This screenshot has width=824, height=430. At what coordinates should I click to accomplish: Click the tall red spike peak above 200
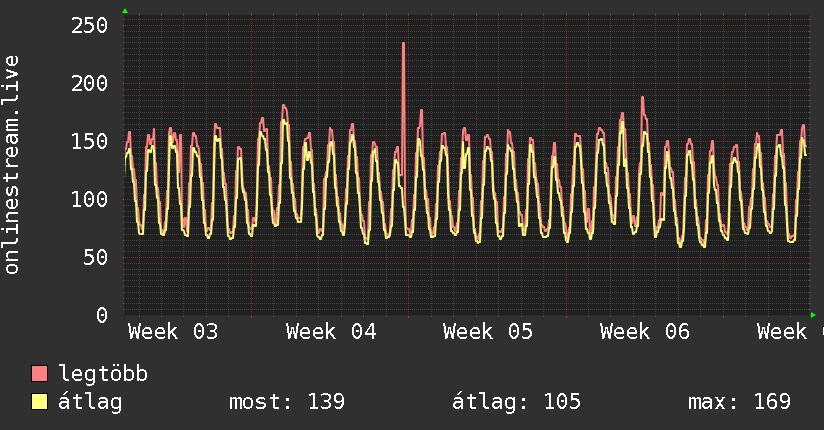[x=403, y=44]
